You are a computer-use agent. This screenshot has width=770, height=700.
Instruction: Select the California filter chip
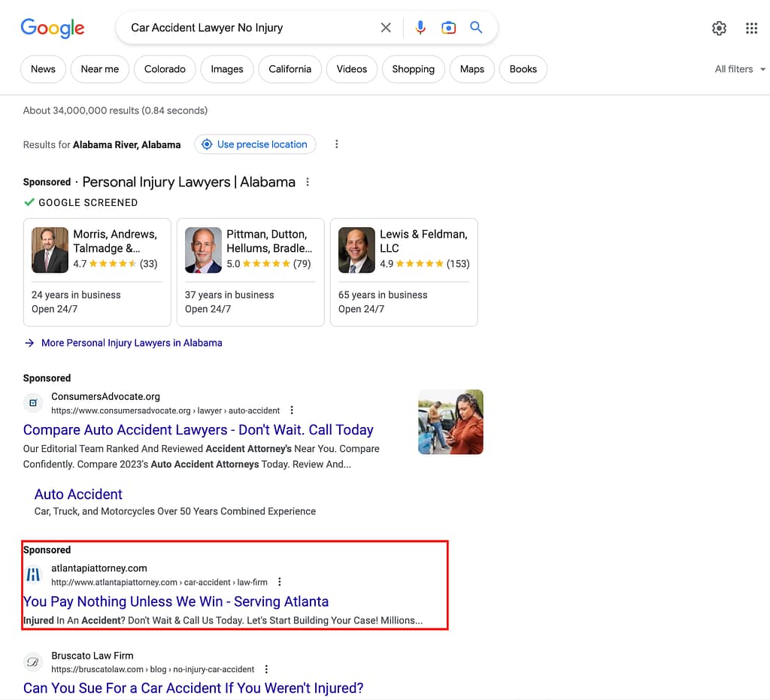point(290,69)
